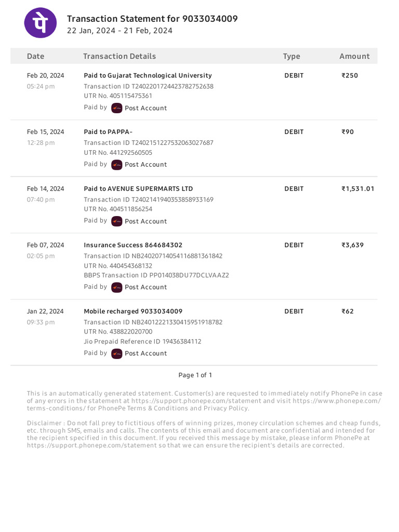Viewport: 399px width, 532px height.
Task: Click the Page 1 of 1 indicator
Action: coord(195,375)
